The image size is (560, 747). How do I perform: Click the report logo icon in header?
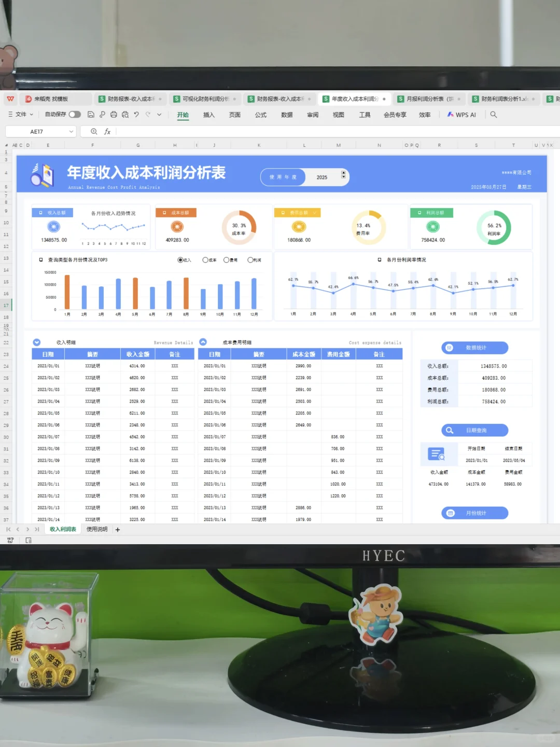click(43, 175)
